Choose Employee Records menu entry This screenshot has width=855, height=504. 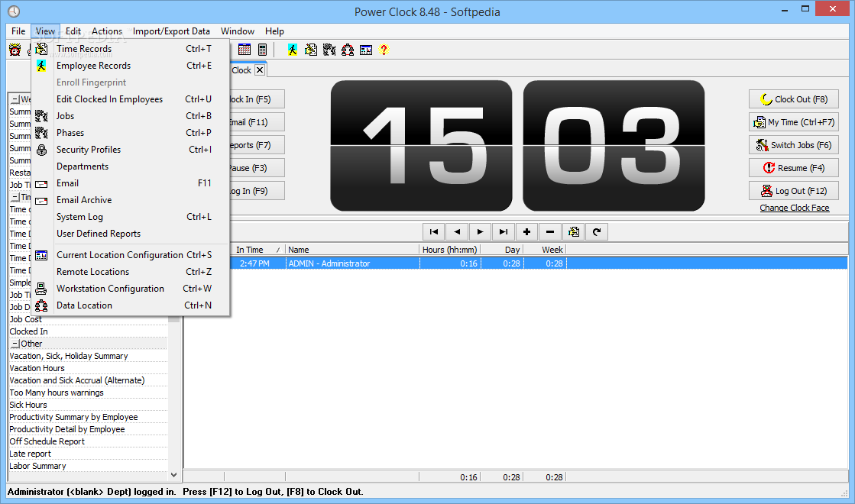pos(131,66)
